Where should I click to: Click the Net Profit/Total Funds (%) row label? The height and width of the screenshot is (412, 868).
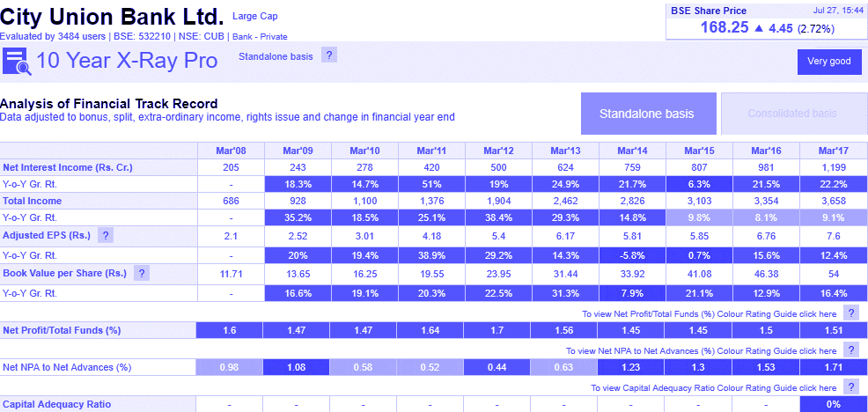tap(62, 331)
